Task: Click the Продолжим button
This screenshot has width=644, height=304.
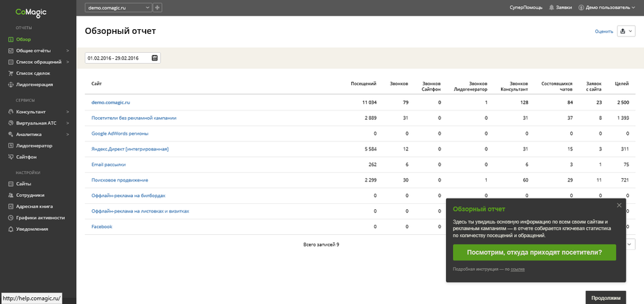Action: point(605,297)
